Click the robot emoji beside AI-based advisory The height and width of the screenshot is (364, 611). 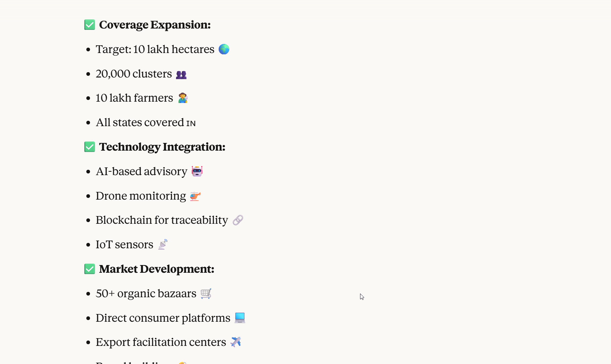pos(197,171)
